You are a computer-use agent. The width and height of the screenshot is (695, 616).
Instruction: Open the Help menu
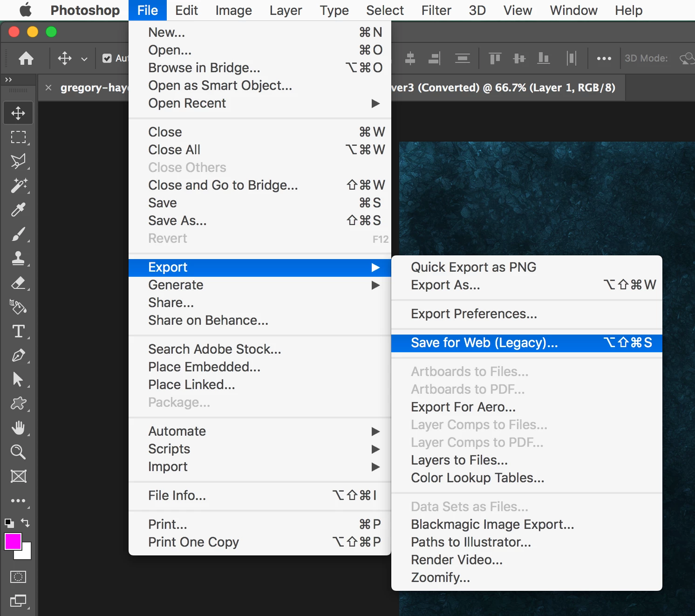tap(628, 10)
